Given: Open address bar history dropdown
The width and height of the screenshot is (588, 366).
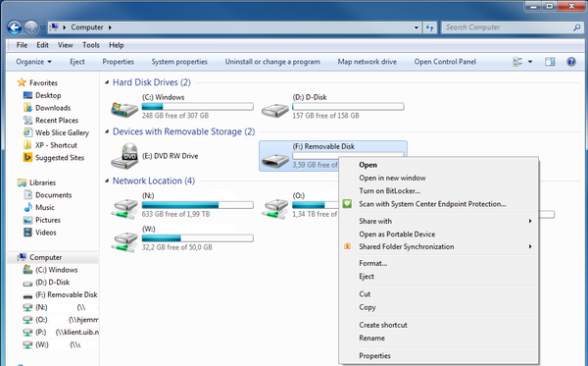Looking at the screenshot, I should [416, 27].
